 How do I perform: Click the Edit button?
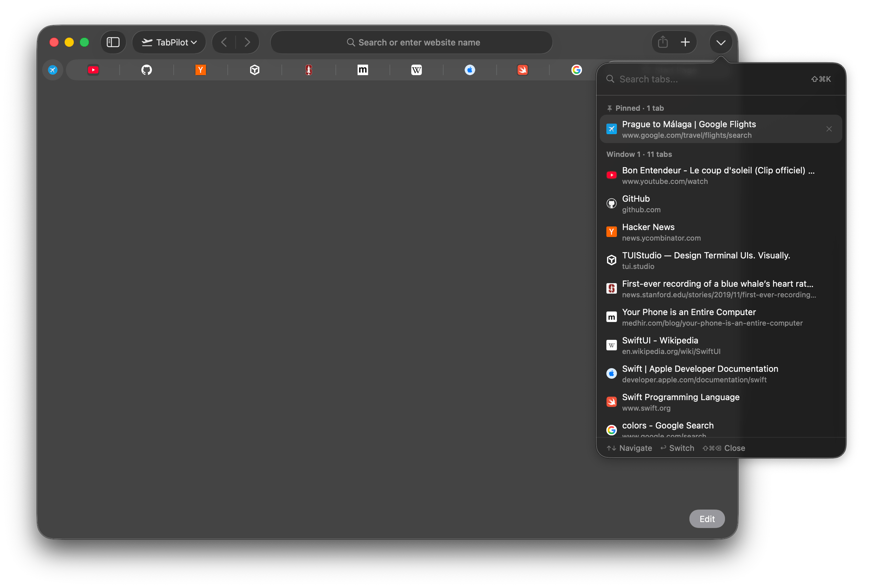coord(707,519)
